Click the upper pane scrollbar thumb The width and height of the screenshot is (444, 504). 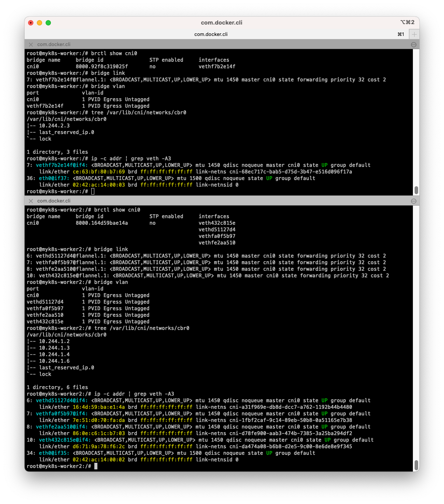(x=416, y=190)
